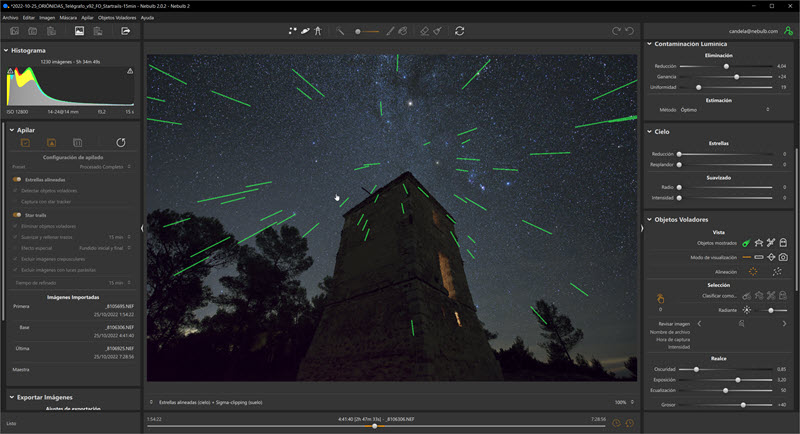
Task: Toggle the Estrellas alineadas switch
Action: [17, 180]
